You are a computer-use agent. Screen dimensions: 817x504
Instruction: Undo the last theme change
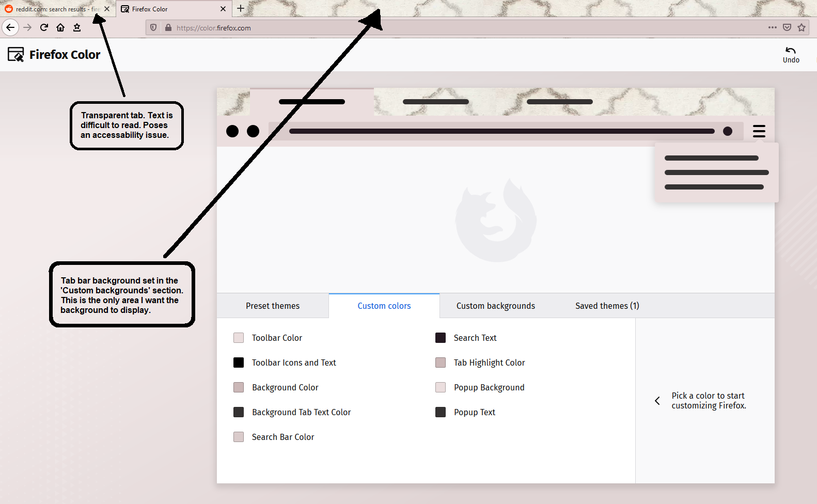791,55
